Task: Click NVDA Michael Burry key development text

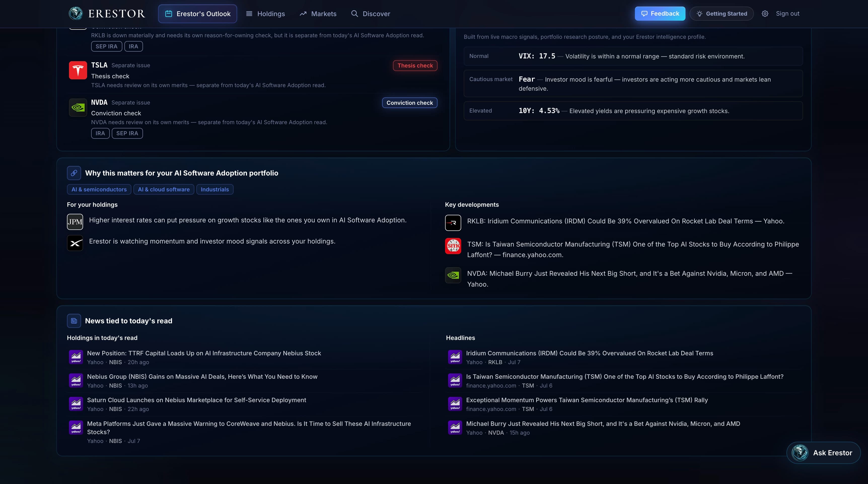Action: 629,279
